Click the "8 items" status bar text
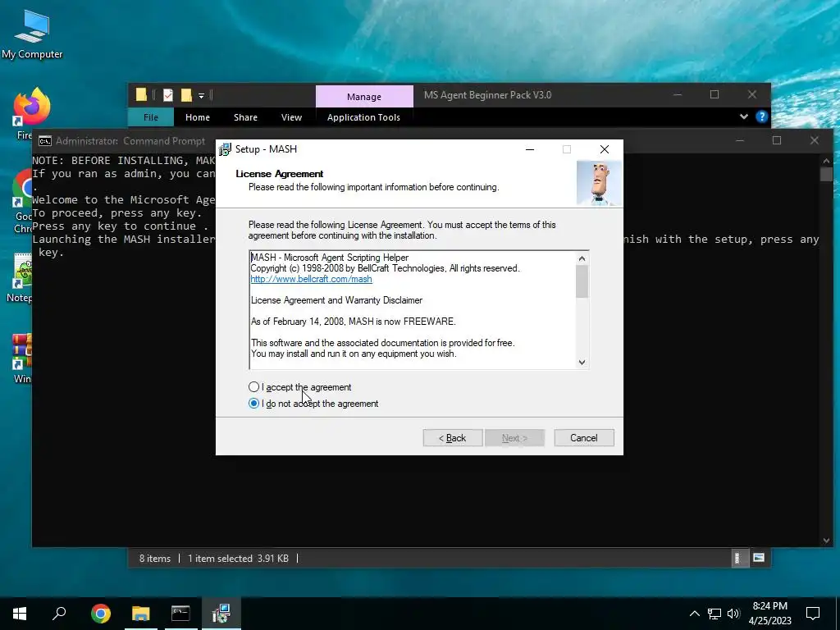 (155, 558)
